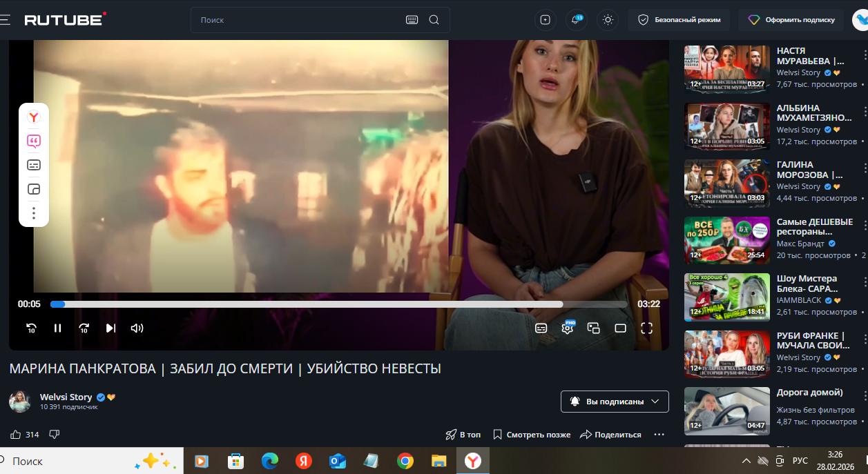This screenshot has width=868, height=474.
Task: Open the hamburger menu next to the Rutube logo
Action: [5, 20]
